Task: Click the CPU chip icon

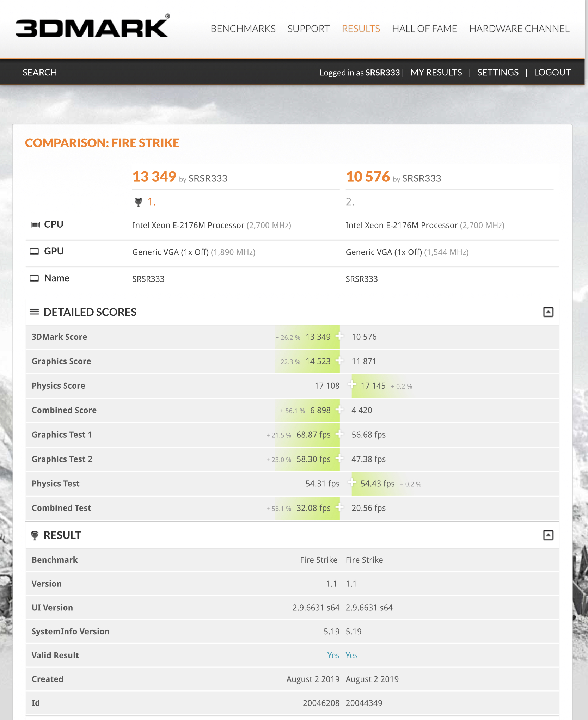Action: [x=35, y=225]
